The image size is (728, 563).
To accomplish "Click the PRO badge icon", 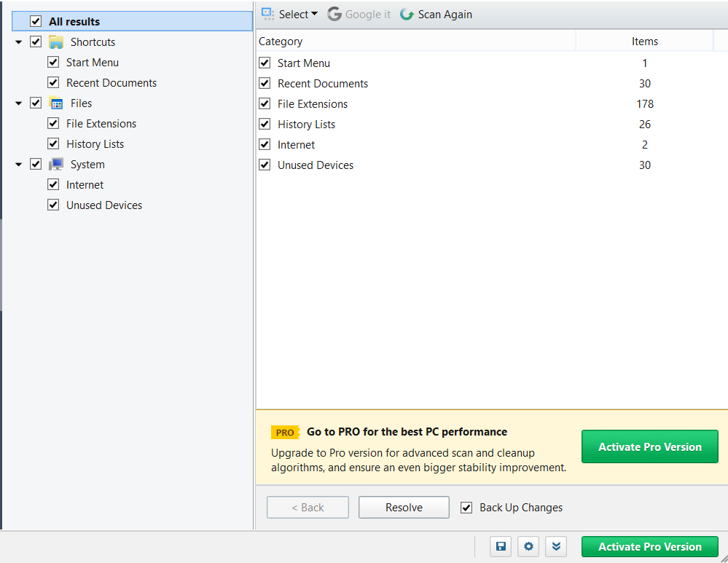I will pos(285,432).
